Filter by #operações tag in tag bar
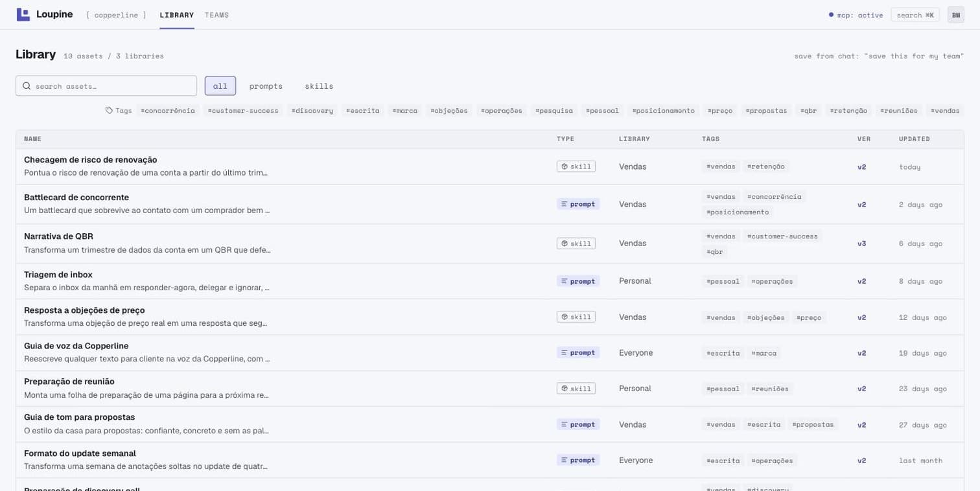 pyautogui.click(x=501, y=111)
